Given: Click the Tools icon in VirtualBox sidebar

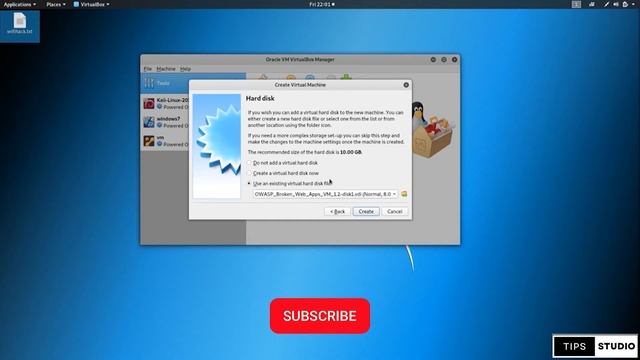Looking at the screenshot, I should (x=149, y=83).
